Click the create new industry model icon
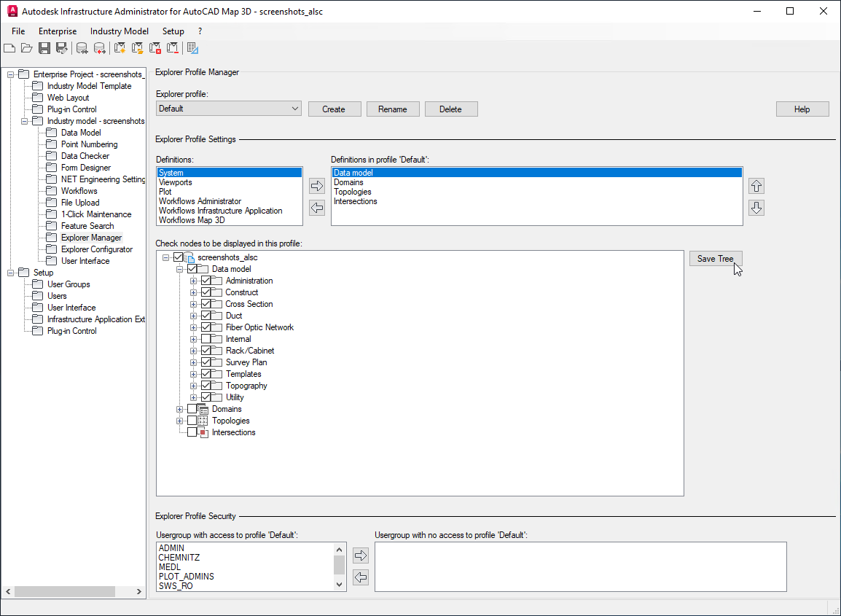 click(120, 48)
